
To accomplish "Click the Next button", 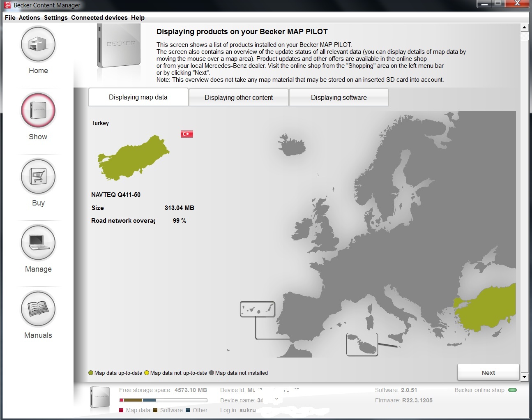I will coord(488,372).
